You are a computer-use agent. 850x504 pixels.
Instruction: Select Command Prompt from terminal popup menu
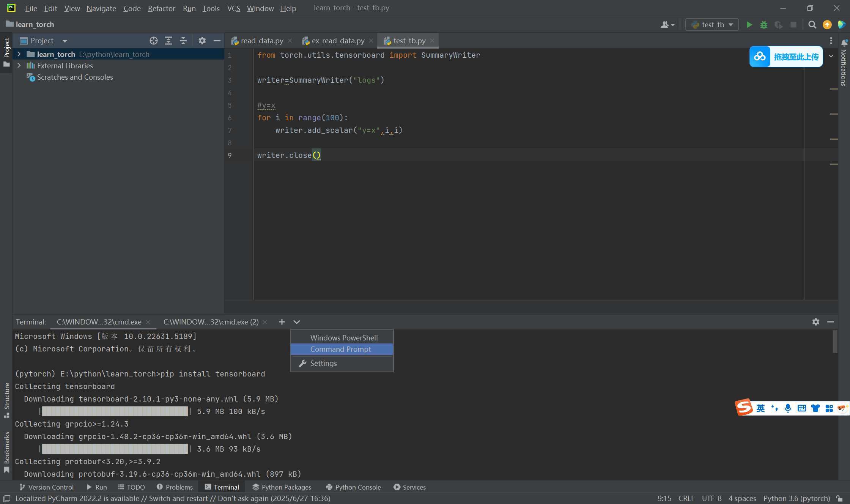pos(341,349)
